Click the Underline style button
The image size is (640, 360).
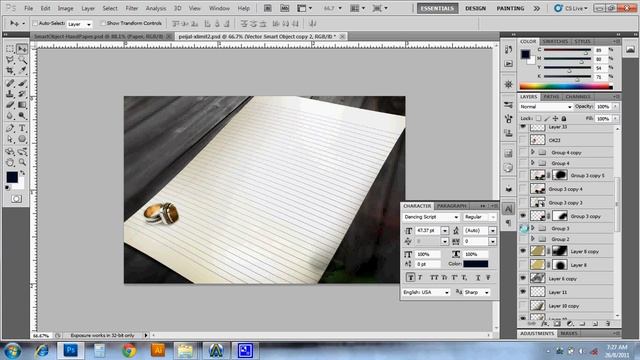[478, 278]
